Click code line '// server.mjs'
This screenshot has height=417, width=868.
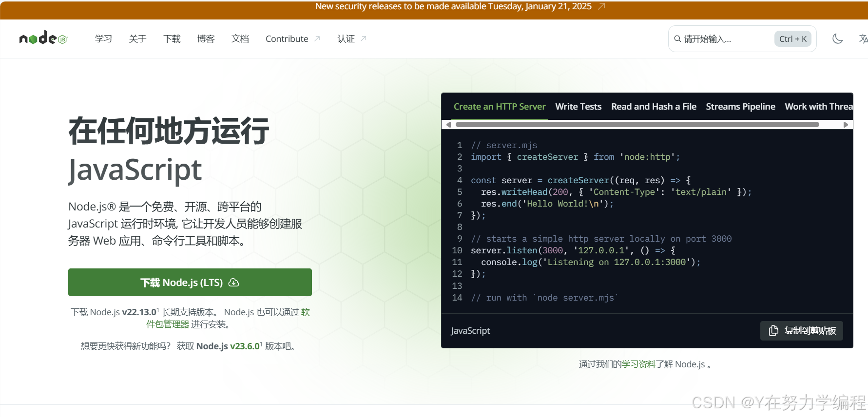coord(504,145)
